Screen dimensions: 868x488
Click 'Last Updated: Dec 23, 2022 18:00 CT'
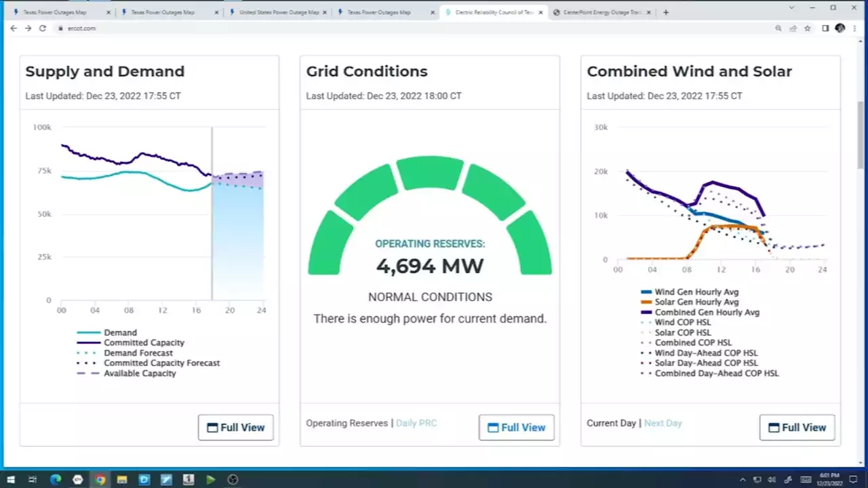[384, 96]
